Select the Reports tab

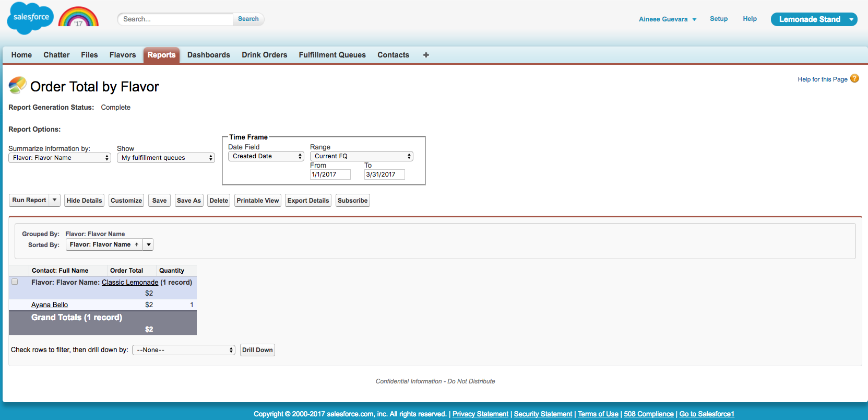click(x=161, y=55)
